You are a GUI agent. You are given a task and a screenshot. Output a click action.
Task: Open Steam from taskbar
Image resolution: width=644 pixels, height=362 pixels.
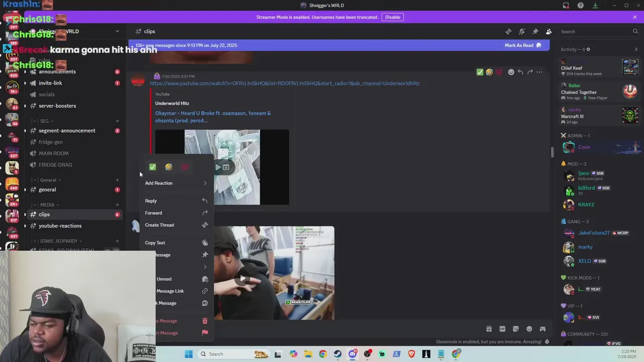point(338,354)
